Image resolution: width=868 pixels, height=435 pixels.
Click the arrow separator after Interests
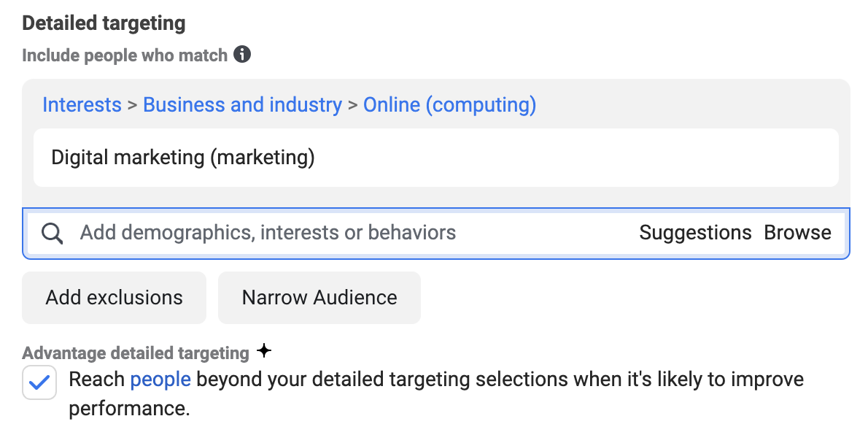pyautogui.click(x=132, y=104)
